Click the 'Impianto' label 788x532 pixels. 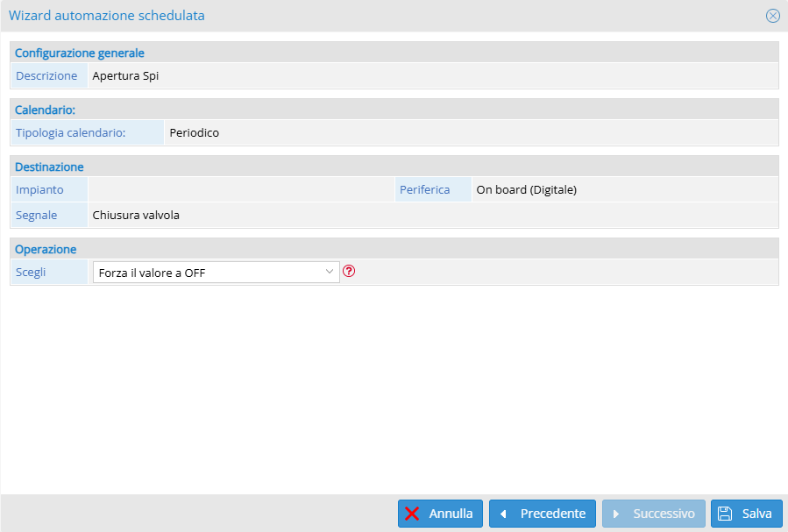tap(39, 190)
